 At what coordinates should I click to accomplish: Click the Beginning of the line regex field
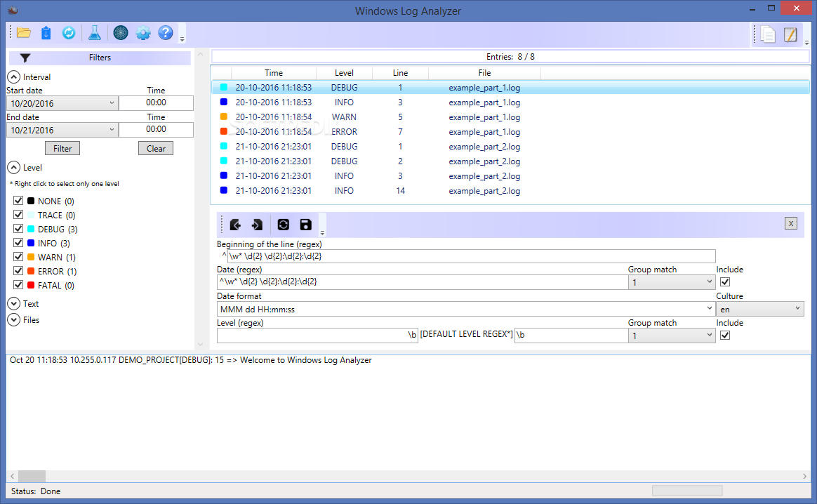(471, 256)
